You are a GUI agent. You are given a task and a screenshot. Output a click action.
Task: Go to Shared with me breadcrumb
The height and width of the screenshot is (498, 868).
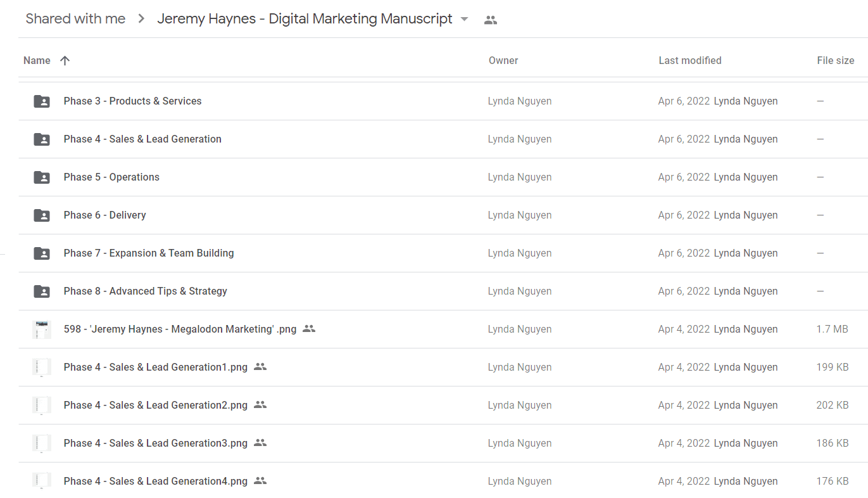pyautogui.click(x=75, y=19)
